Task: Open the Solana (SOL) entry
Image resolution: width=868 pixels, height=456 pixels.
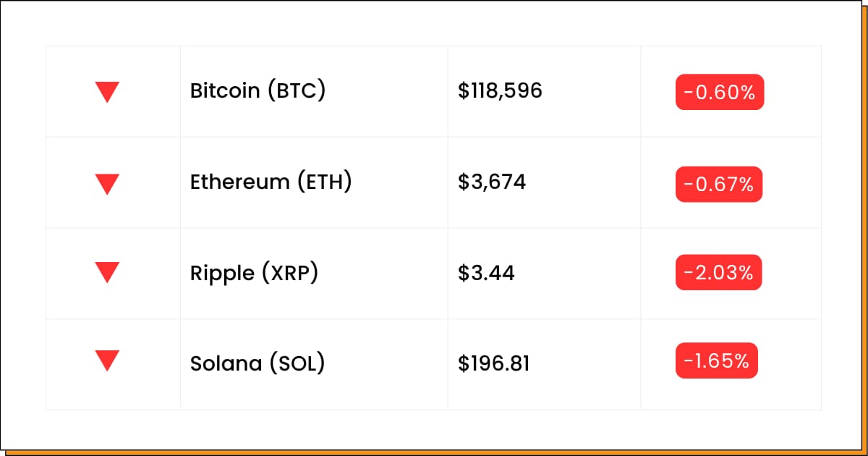Action: pos(258,363)
